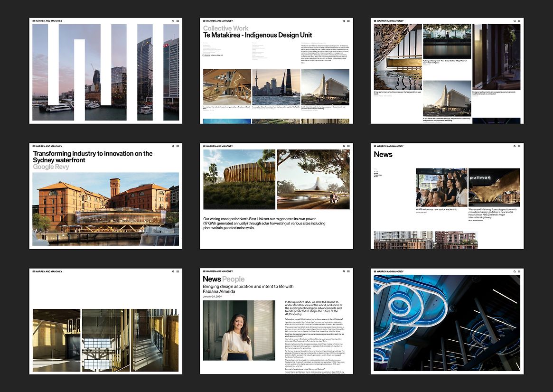Open the Pullman hotel news thumbnail
This screenshot has width=553, height=392.
tap(494, 187)
